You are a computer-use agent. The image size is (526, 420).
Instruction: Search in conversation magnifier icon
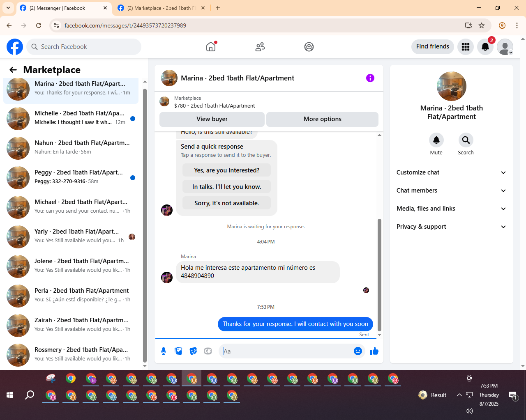(x=466, y=140)
